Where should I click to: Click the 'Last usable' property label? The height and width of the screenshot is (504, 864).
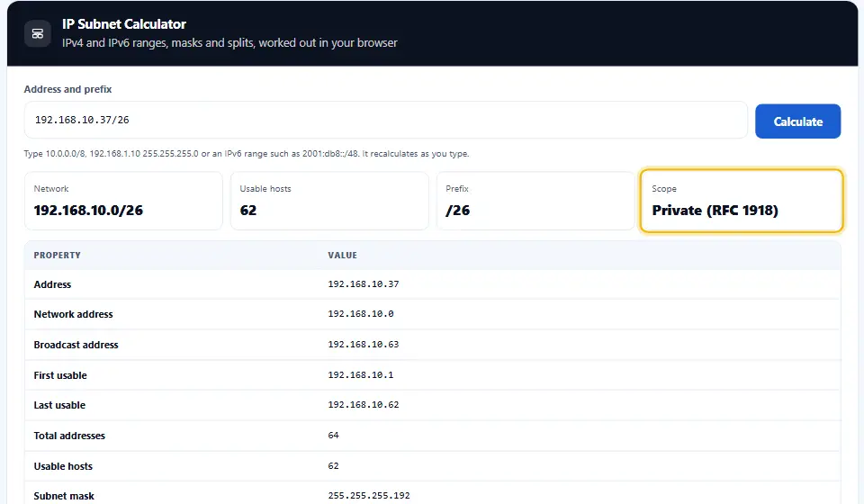pos(59,405)
